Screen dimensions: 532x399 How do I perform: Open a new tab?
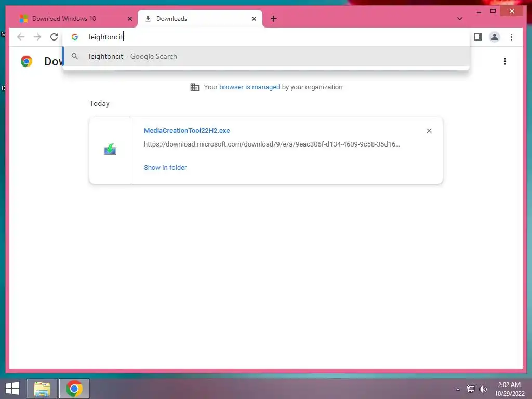coord(274,19)
